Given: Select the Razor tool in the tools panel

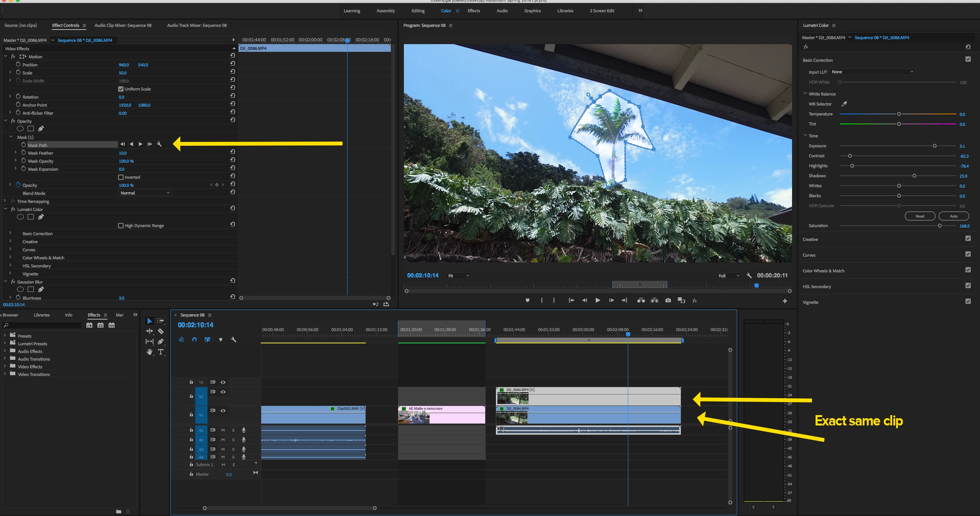Looking at the screenshot, I should pos(160,331).
